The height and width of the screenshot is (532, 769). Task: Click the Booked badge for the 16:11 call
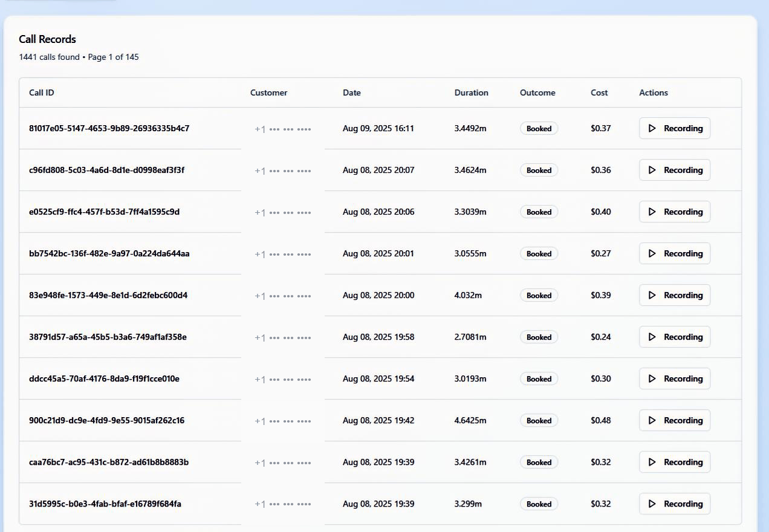pyautogui.click(x=539, y=128)
